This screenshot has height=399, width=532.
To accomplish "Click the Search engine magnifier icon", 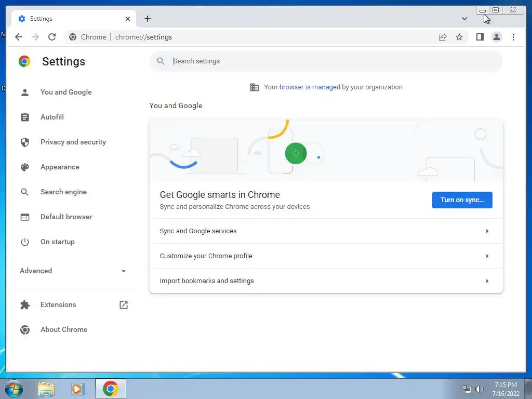I will (25, 192).
